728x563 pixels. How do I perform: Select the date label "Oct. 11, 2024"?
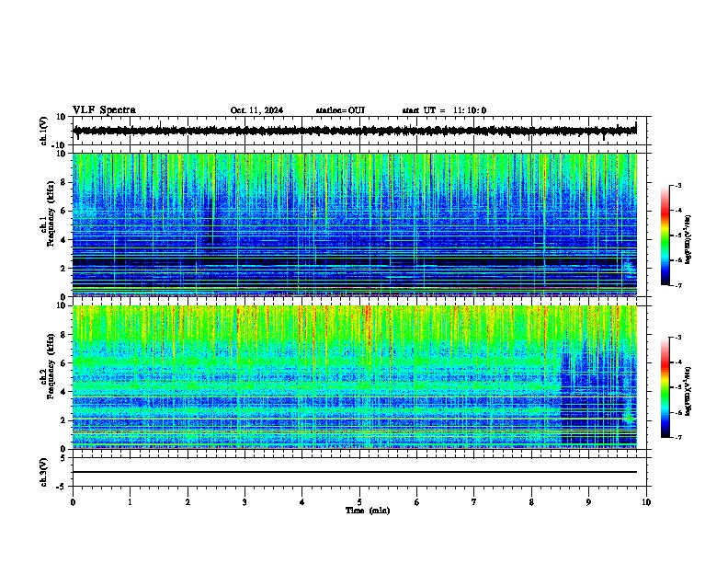coord(256,110)
